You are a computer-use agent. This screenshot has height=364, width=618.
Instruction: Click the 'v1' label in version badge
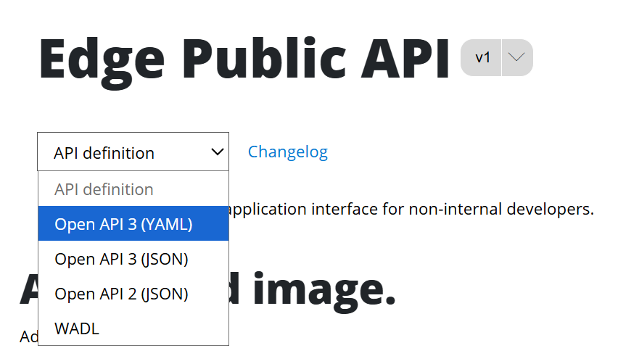[x=483, y=57]
